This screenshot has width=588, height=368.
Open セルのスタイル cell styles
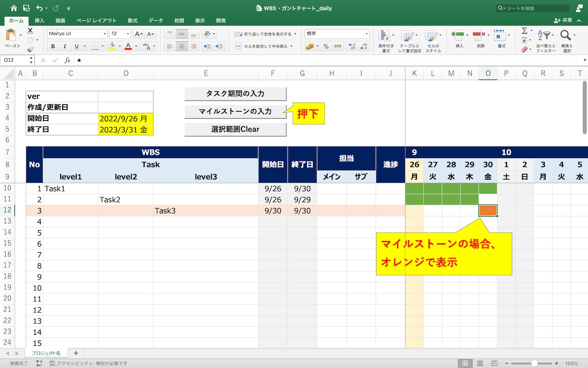coord(432,40)
